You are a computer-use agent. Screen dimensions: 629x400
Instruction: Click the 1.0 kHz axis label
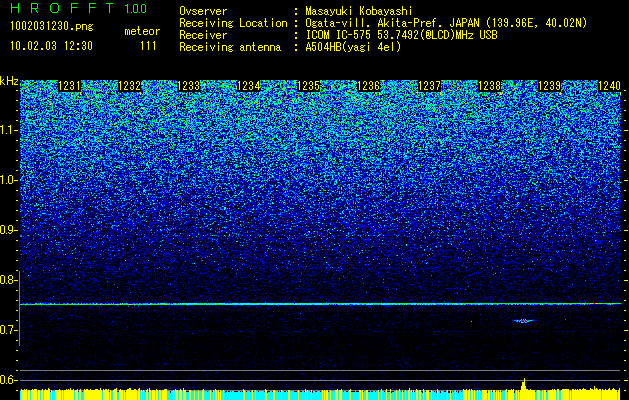(9, 180)
